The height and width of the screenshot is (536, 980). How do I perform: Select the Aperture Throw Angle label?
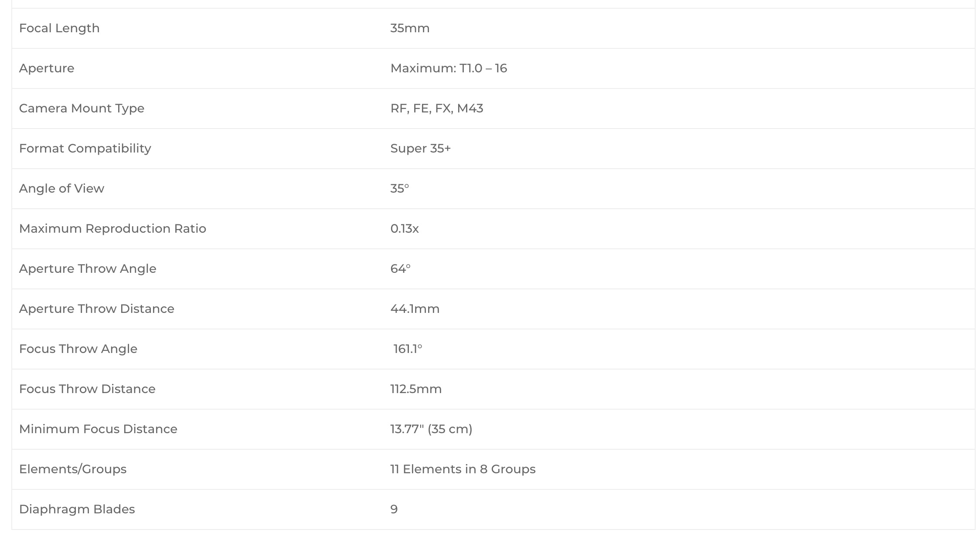[x=88, y=269]
